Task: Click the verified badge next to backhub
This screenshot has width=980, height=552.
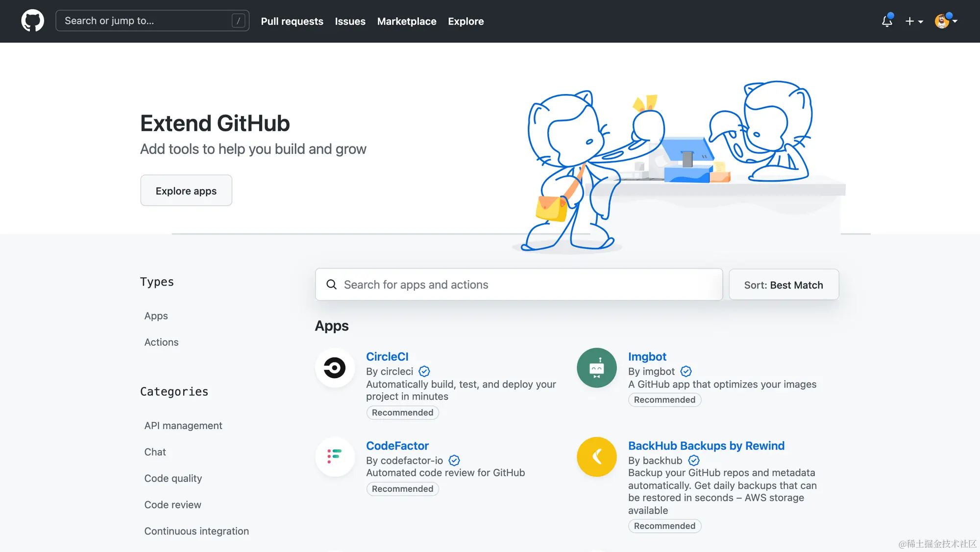Action: (693, 460)
